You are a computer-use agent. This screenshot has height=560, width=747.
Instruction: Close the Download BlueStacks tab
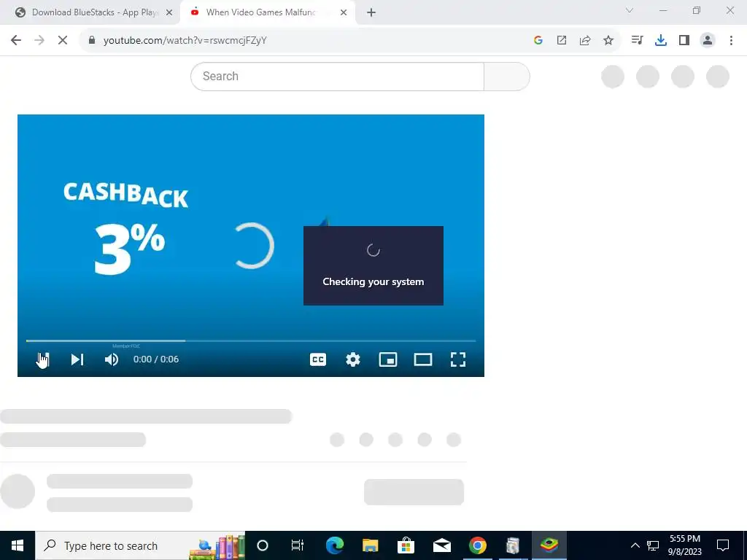[169, 13]
